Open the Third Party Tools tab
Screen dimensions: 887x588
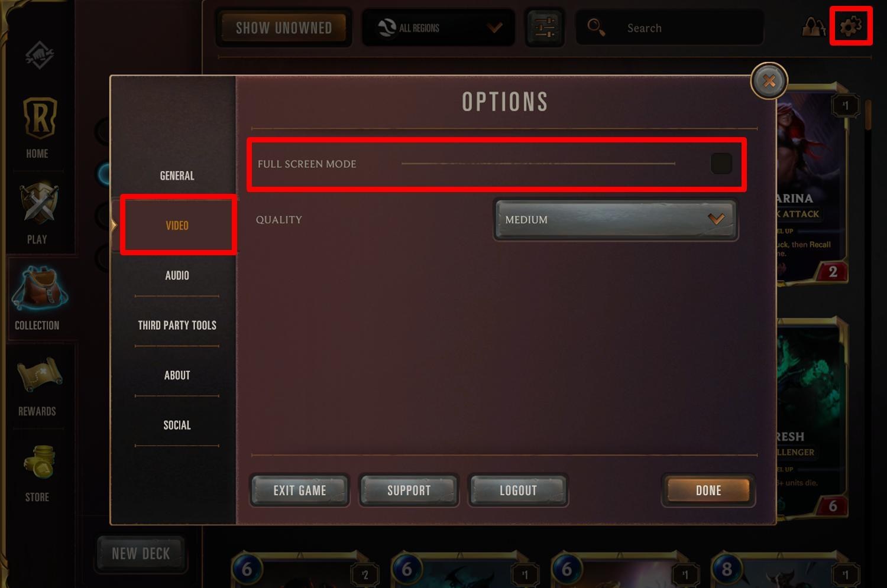177,325
